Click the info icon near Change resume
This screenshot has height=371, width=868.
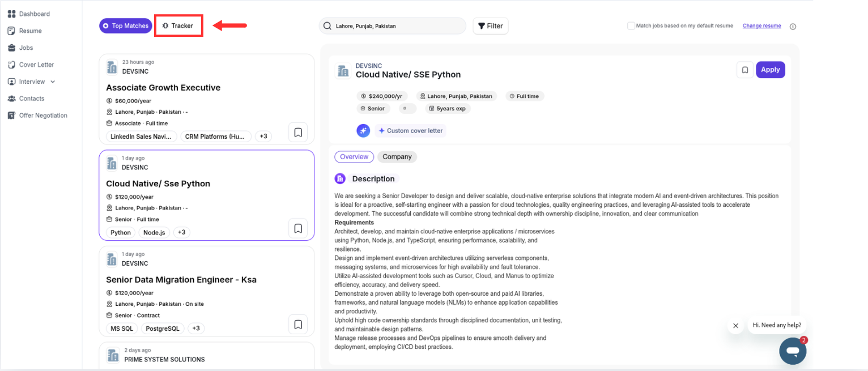793,26
